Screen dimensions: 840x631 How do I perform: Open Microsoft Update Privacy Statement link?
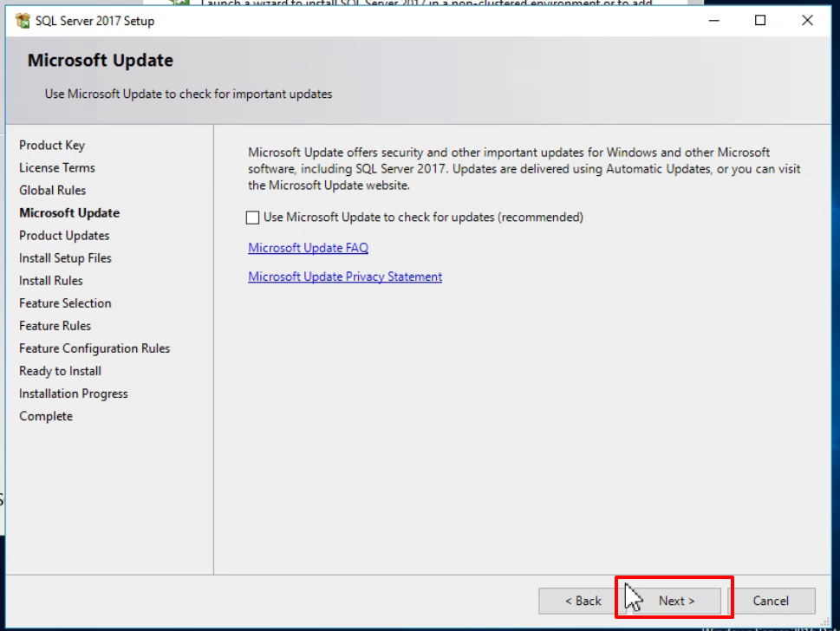point(345,277)
